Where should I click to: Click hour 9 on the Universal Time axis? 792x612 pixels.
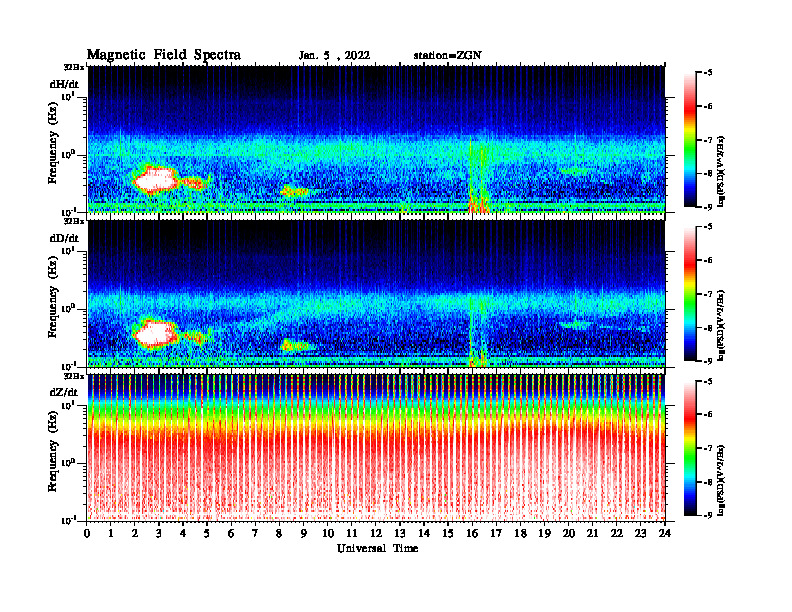point(304,533)
